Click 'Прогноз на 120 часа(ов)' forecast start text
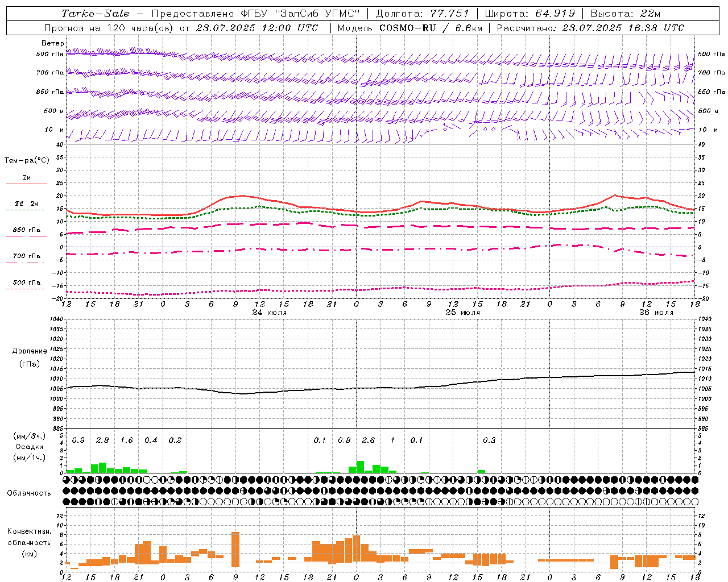 click(109, 28)
